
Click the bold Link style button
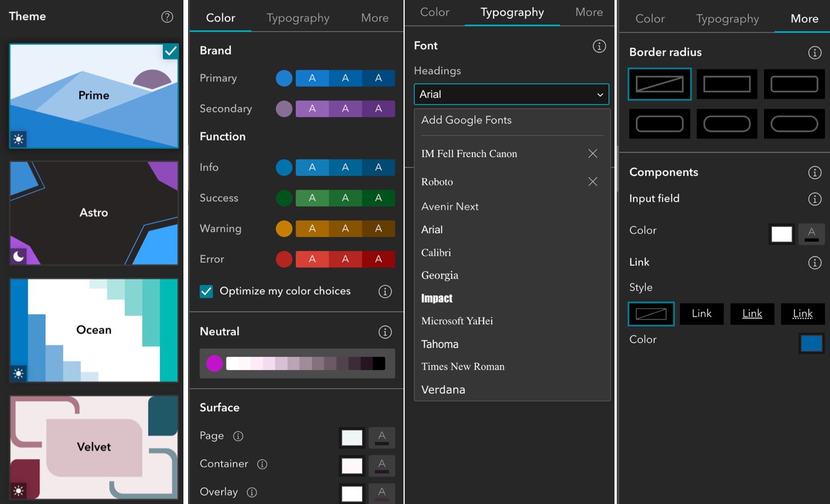tap(701, 314)
